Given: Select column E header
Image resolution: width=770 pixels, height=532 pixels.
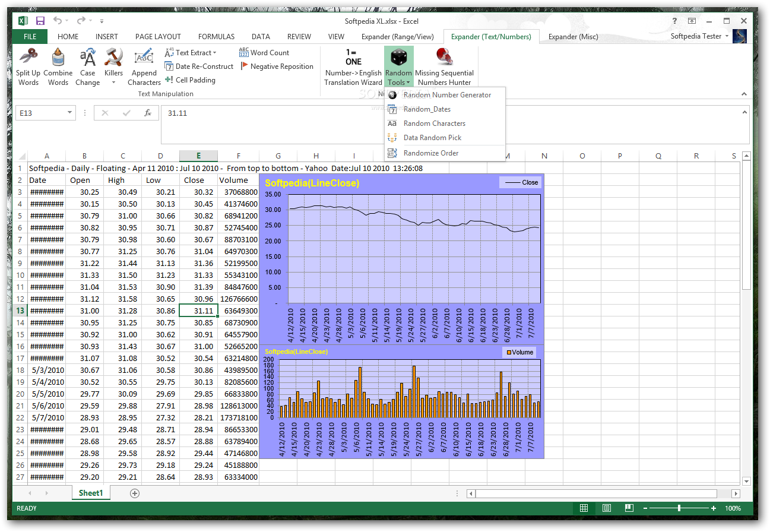Looking at the screenshot, I should (x=198, y=156).
